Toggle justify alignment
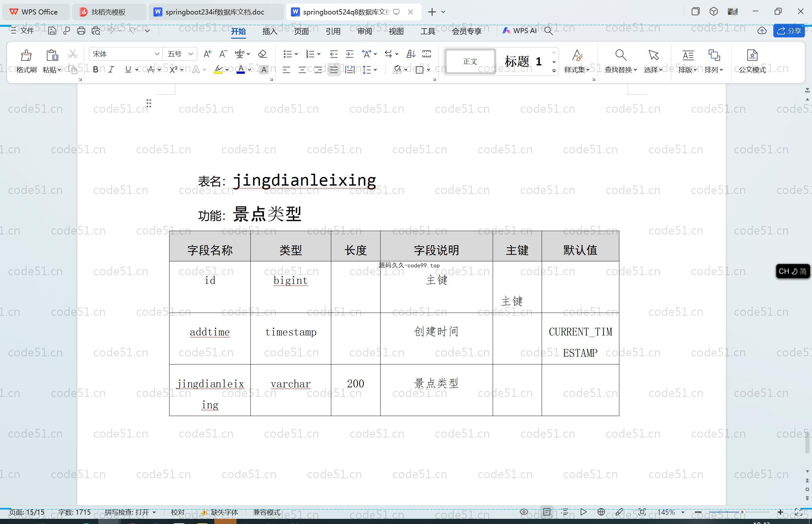This screenshot has width=812, height=524. [x=334, y=70]
